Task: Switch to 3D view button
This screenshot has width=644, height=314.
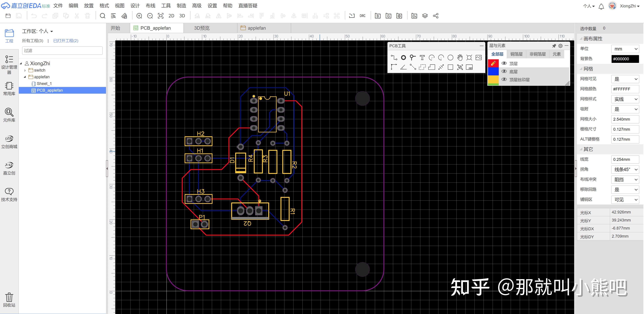Action: coord(182,16)
